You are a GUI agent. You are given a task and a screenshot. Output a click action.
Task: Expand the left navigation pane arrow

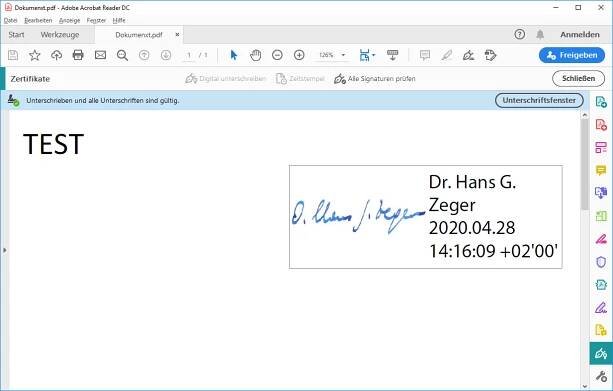tap(4, 250)
